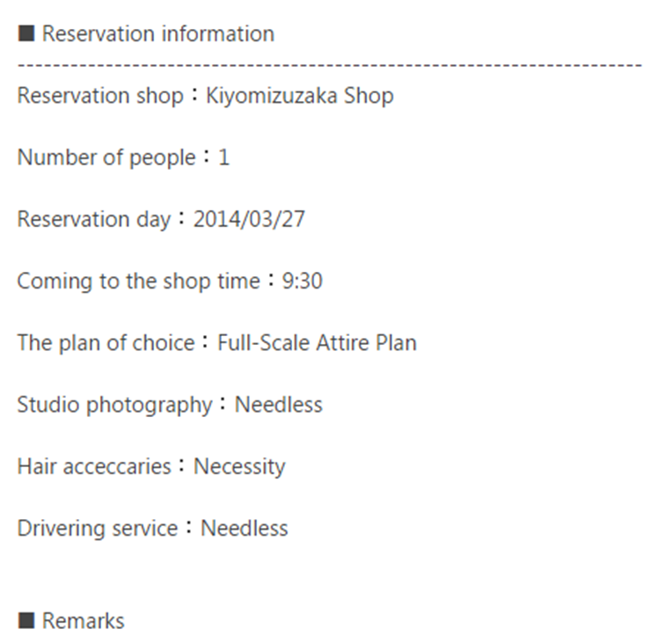Click the Studio photography label
665x644 pixels.
pyautogui.click(x=114, y=405)
